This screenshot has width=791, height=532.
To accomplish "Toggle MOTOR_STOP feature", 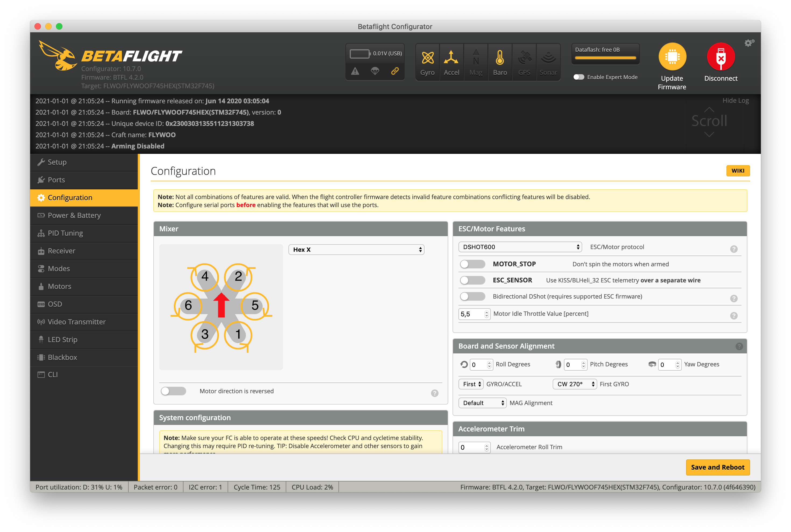I will coord(472,264).
